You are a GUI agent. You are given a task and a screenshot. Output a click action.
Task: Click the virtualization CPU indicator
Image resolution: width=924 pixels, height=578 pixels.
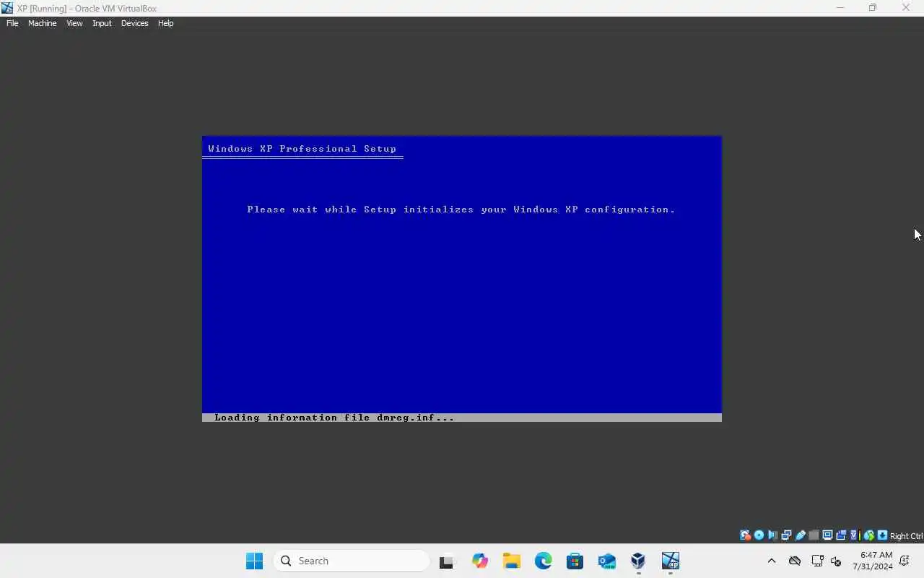854,535
